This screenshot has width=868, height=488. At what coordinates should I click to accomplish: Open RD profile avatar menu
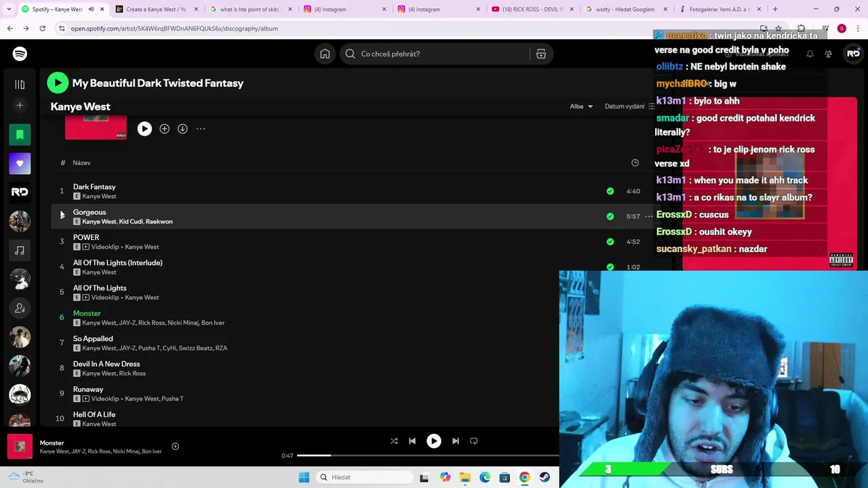853,54
